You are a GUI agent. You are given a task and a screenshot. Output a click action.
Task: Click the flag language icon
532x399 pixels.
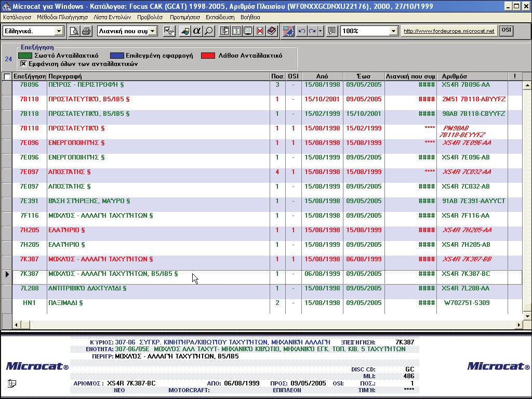click(288, 31)
